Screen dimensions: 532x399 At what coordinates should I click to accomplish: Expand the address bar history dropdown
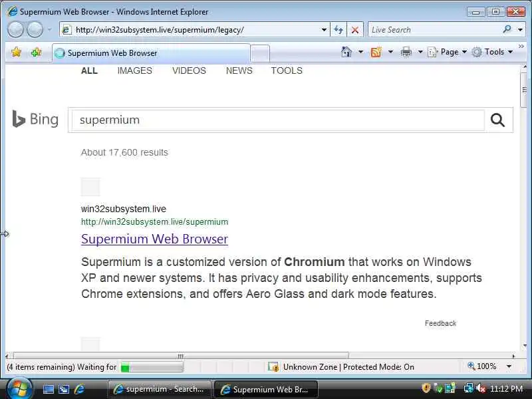click(325, 30)
